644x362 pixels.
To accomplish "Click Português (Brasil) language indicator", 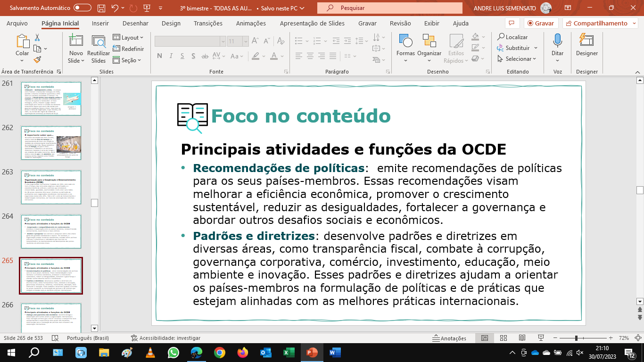I will click(88, 338).
